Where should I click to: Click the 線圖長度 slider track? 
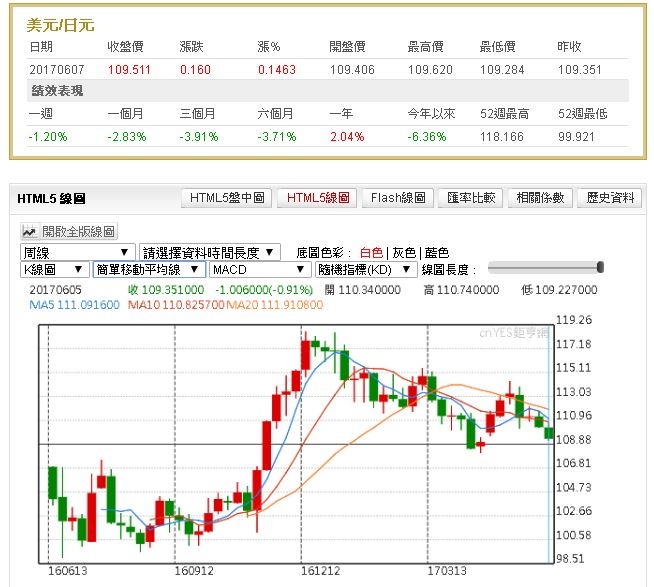pyautogui.click(x=546, y=267)
